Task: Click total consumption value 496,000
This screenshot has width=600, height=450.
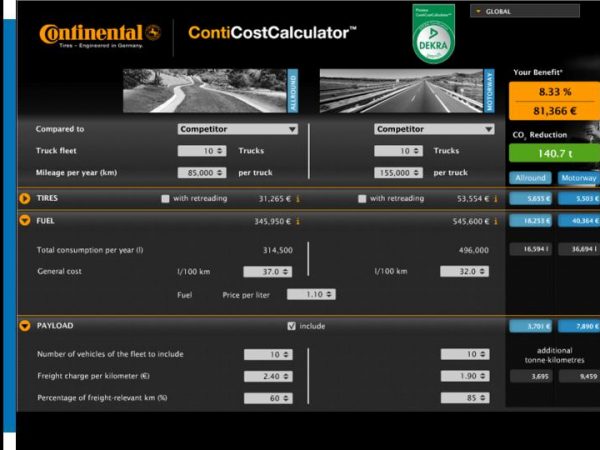Action: tap(474, 250)
